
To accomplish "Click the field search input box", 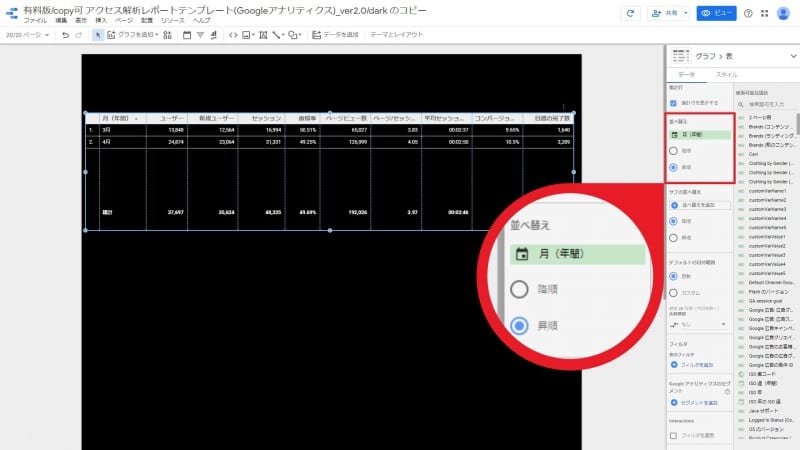I will tap(770, 103).
